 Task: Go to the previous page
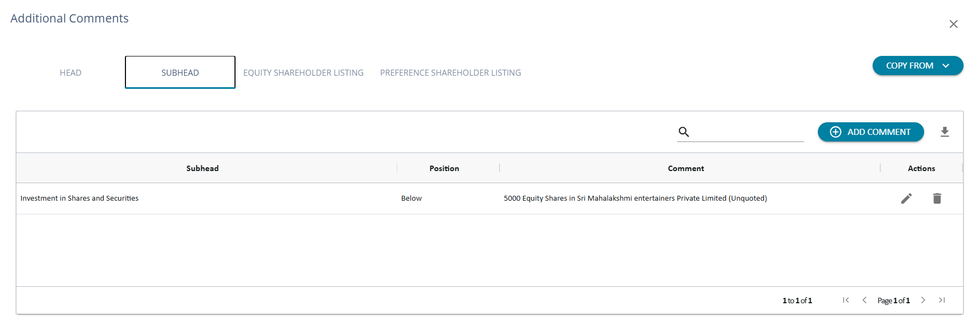(864, 300)
